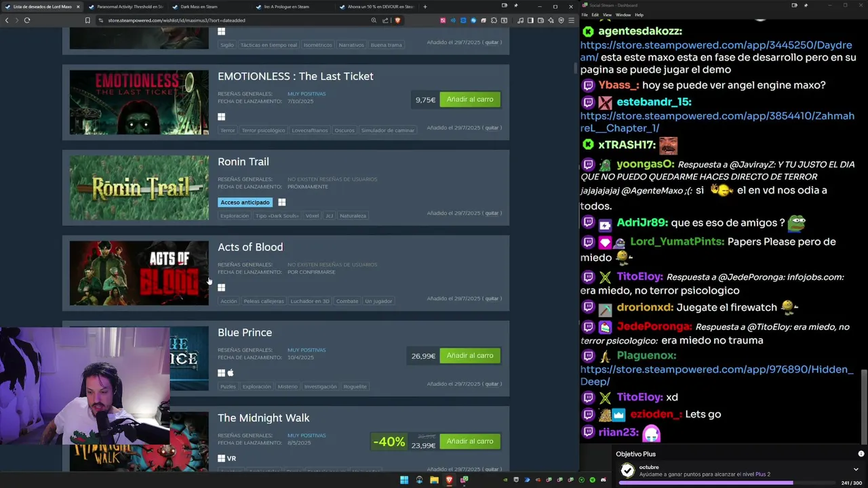This screenshot has width=868, height=488.
Task: Open Edit menu in Social Stream window
Action: click(x=595, y=14)
